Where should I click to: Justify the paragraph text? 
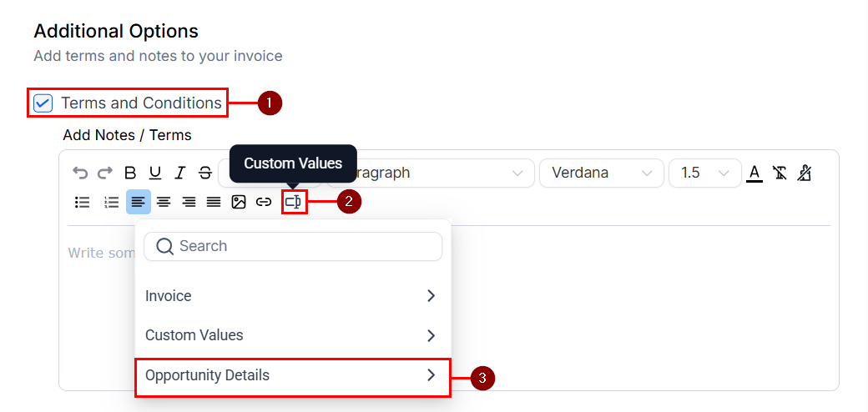click(x=214, y=202)
